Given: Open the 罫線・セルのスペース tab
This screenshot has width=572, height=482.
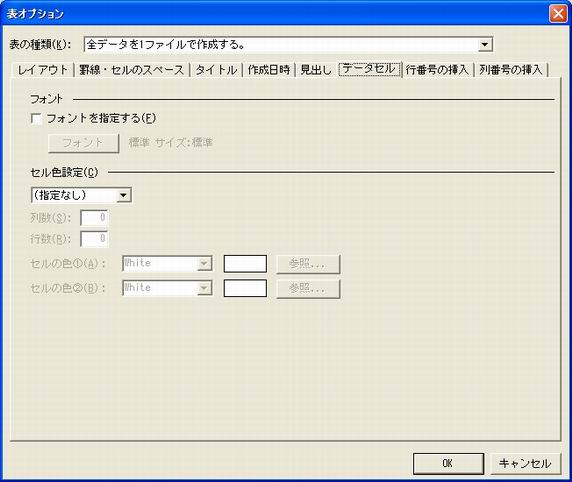Looking at the screenshot, I should (132, 70).
